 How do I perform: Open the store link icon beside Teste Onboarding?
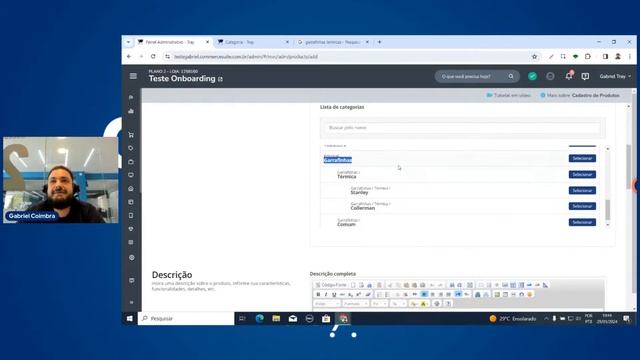pyautogui.click(x=220, y=79)
